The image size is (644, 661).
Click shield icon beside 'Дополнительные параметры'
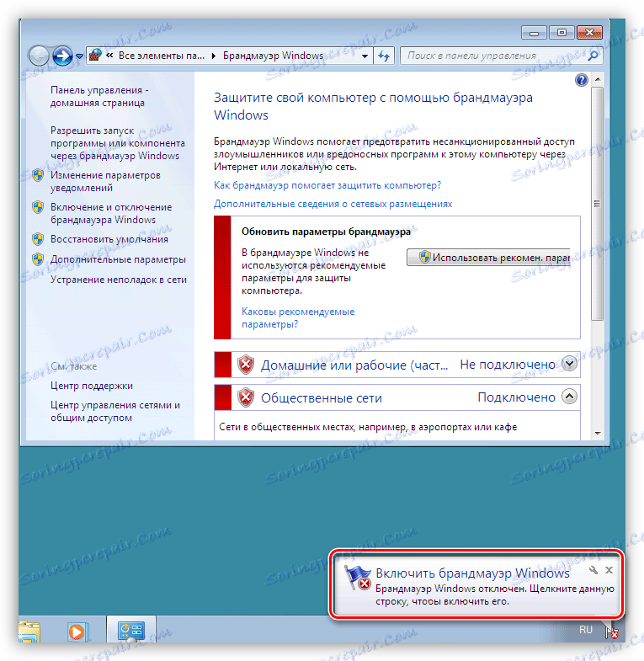click(x=38, y=259)
